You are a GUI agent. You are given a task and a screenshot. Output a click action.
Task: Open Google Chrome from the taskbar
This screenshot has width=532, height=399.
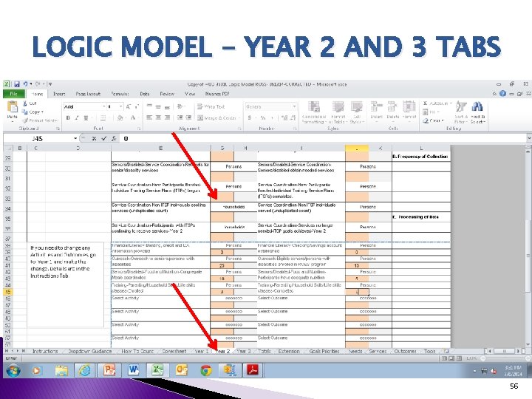pos(206,370)
